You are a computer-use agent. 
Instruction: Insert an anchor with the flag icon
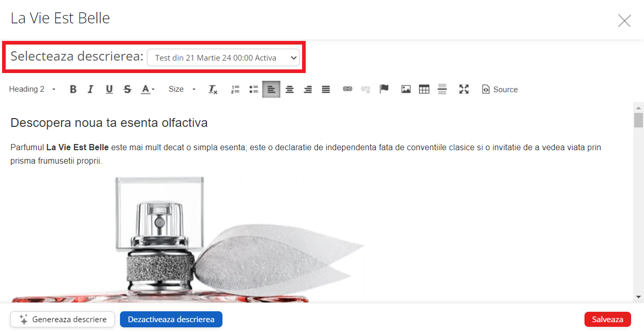coord(384,90)
